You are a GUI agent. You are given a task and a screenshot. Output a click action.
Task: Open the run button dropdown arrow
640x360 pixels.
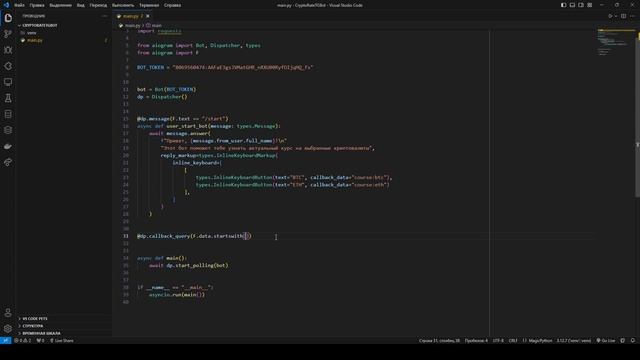point(616,16)
